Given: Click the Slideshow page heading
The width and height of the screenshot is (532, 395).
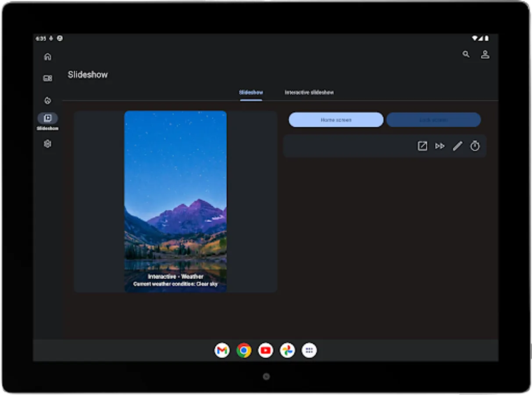Looking at the screenshot, I should [88, 75].
